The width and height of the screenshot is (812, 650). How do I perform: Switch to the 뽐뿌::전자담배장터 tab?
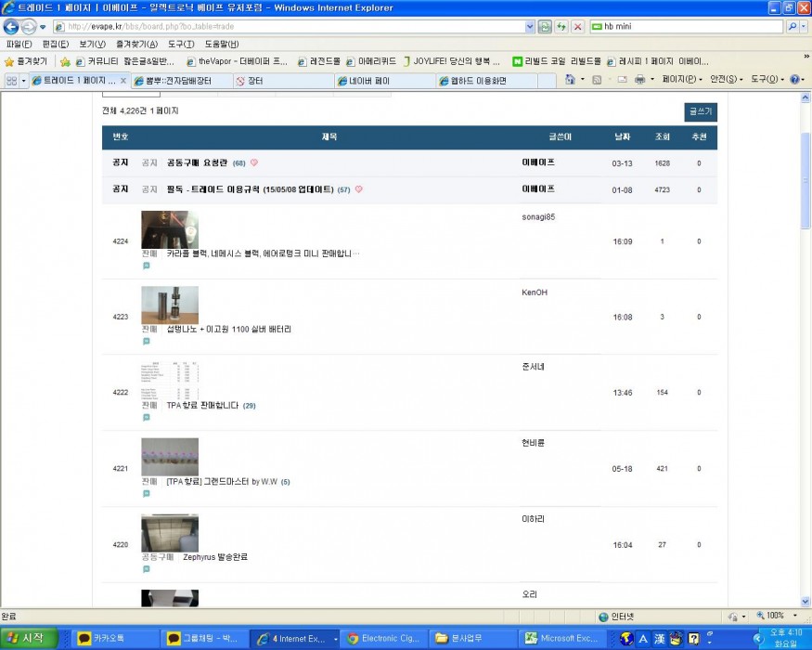pos(176,81)
